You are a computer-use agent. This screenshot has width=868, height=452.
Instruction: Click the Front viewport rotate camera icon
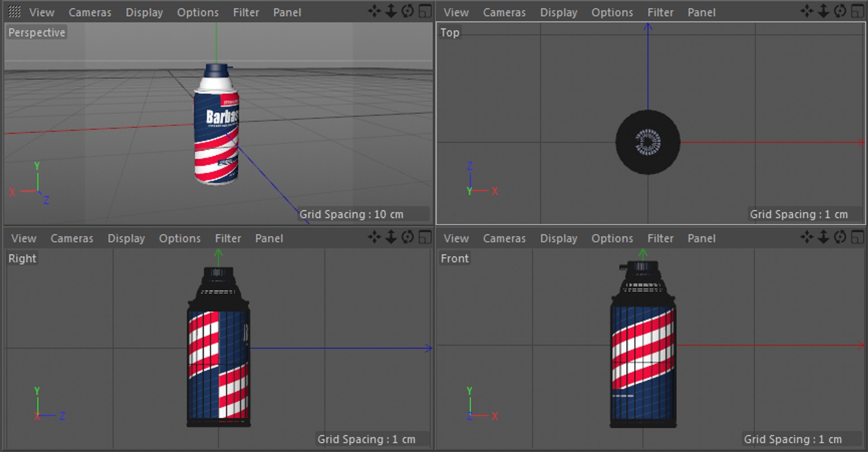click(840, 237)
